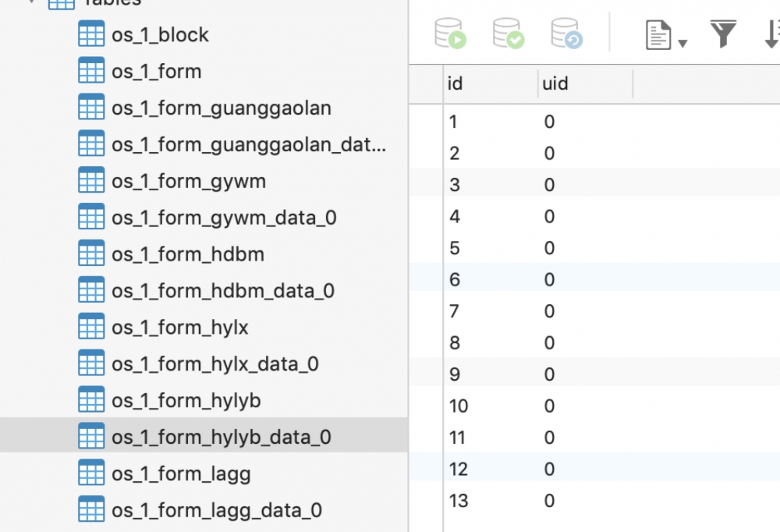The height and width of the screenshot is (532, 780).
Task: Select the id cell with value 13
Action: coord(491,501)
